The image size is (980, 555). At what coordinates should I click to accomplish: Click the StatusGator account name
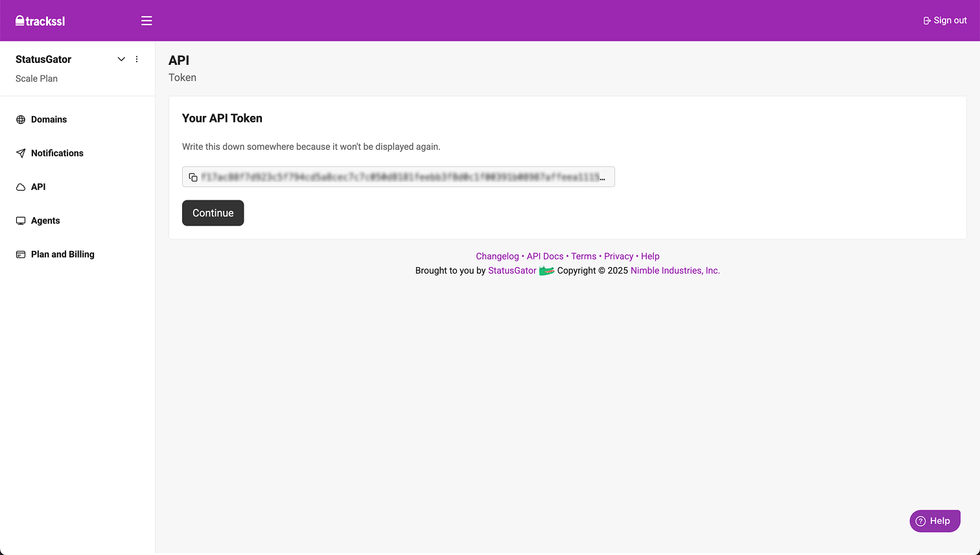[x=43, y=59]
